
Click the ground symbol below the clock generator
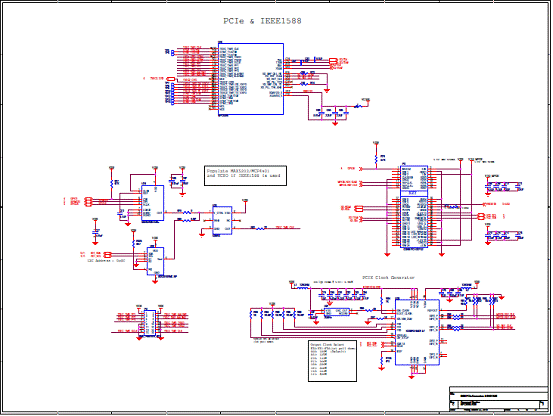click(x=411, y=377)
